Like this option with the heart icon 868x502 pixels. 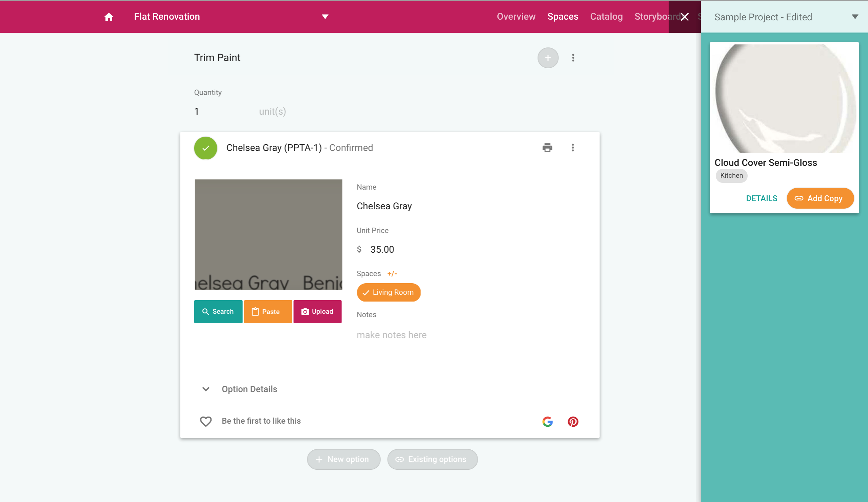click(205, 421)
